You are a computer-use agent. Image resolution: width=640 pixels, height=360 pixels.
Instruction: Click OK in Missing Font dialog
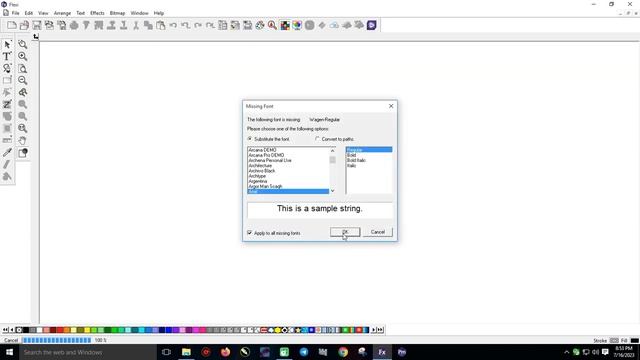point(345,232)
